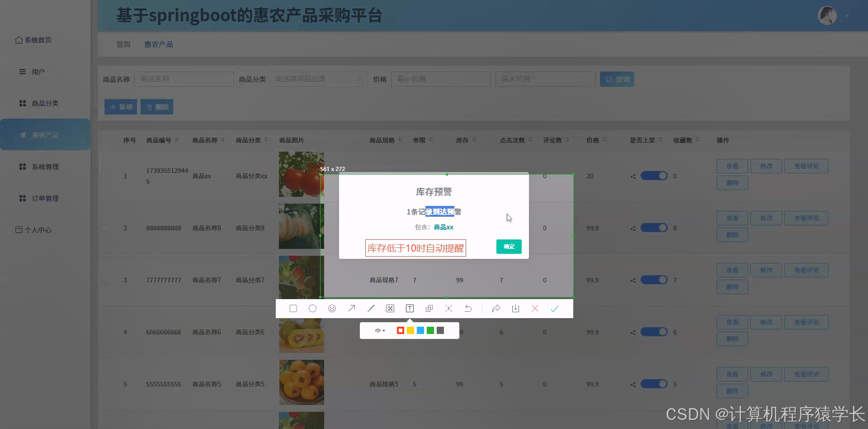Image resolution: width=868 pixels, height=429 pixels.
Task: Click 确定 in the 库存预警 dialog
Action: pyautogui.click(x=509, y=247)
